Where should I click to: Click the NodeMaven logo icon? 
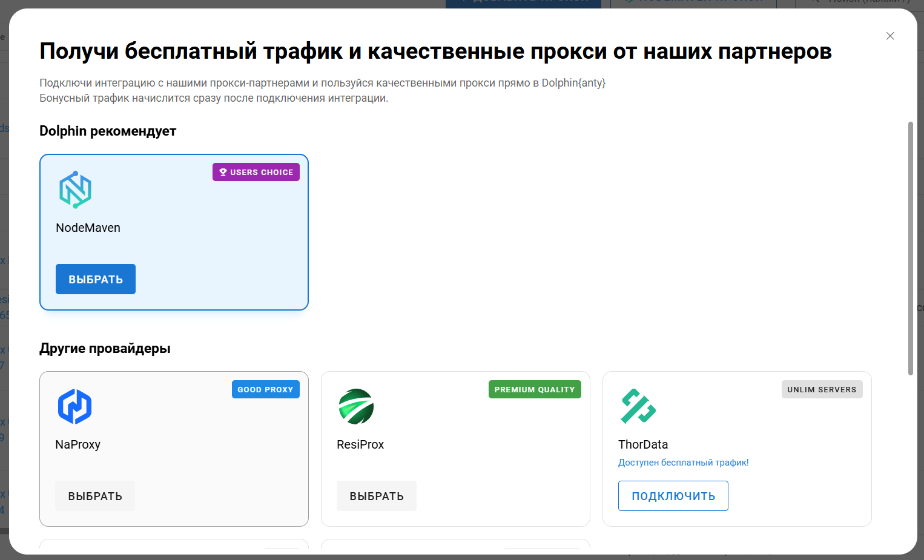point(75,189)
